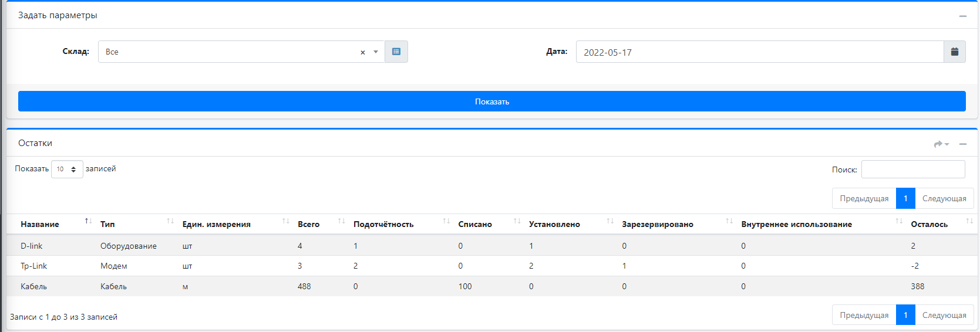The image size is (980, 332).
Task: Click the top Следующая pagination button
Action: tap(944, 198)
